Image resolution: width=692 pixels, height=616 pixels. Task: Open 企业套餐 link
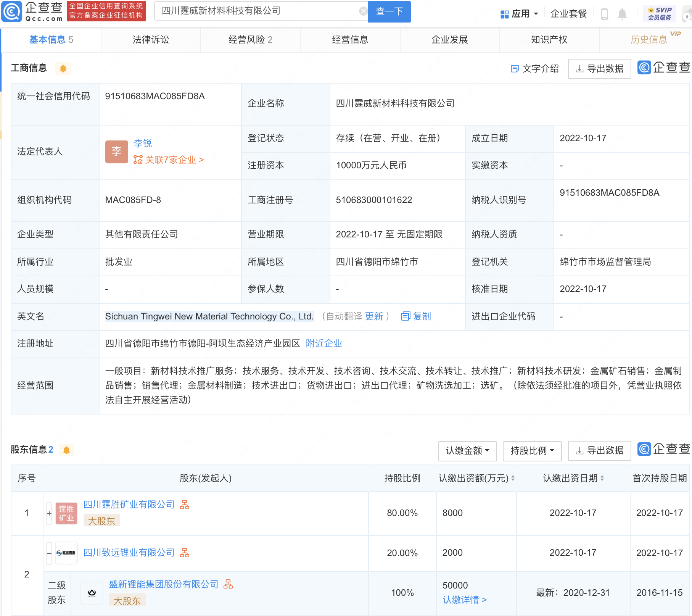pyautogui.click(x=568, y=14)
